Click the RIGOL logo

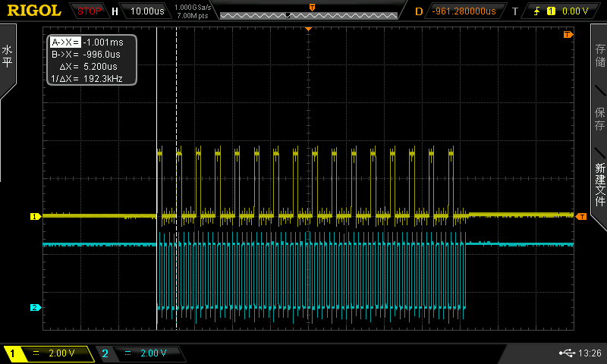(x=34, y=11)
